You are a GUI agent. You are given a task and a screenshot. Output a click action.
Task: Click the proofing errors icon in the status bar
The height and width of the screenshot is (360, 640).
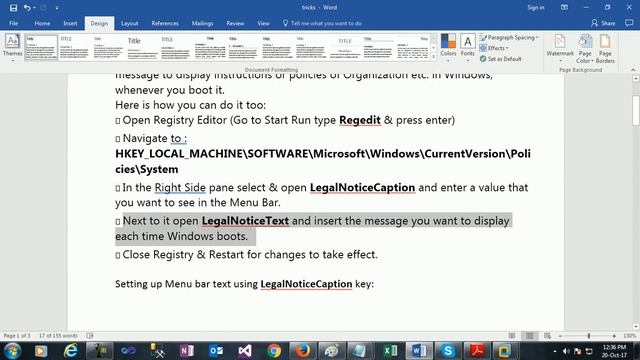(x=90, y=336)
